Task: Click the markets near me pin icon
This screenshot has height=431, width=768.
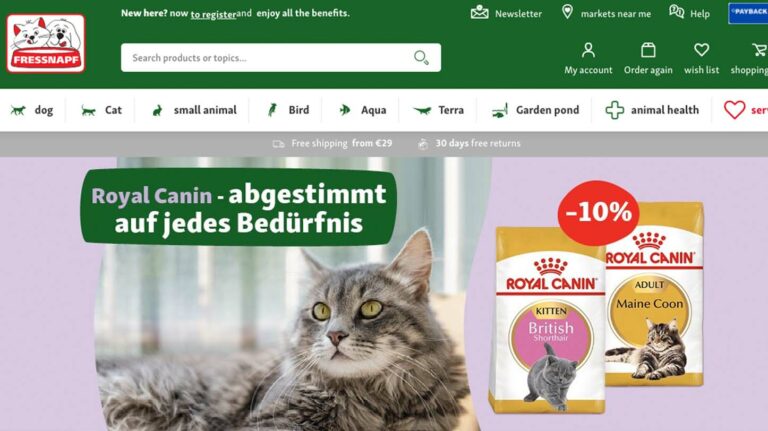Action: pos(567,12)
